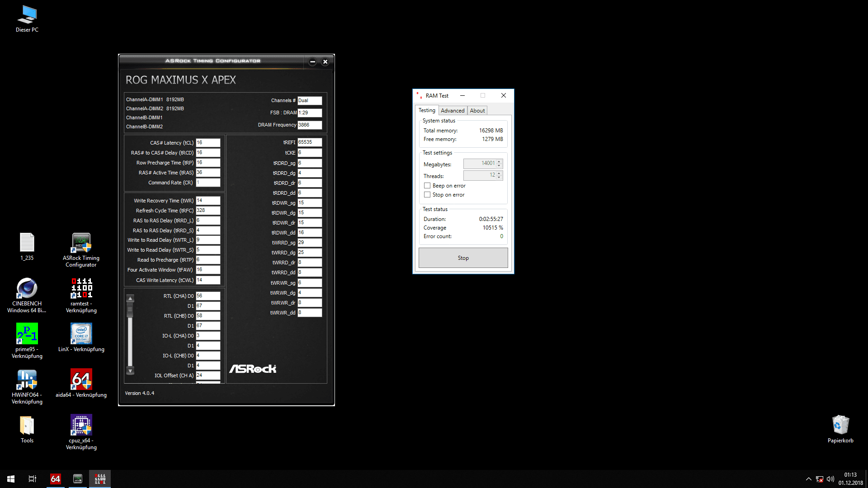Open the Dieser PC desktop icon

tap(27, 19)
